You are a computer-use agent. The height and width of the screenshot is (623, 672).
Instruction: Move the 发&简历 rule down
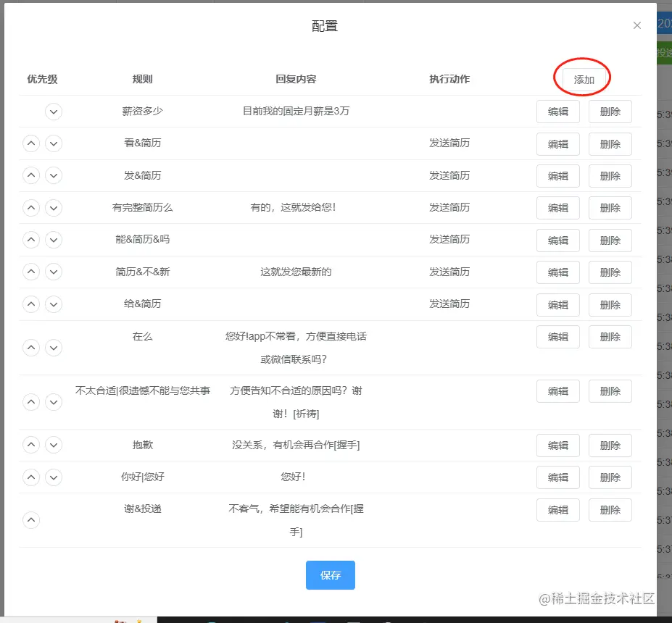tap(54, 175)
